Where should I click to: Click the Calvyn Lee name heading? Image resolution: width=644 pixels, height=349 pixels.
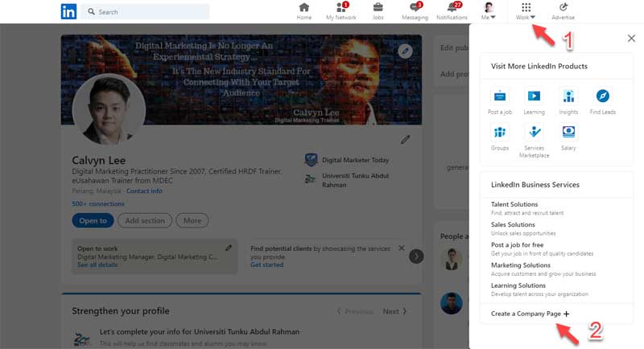tap(98, 160)
